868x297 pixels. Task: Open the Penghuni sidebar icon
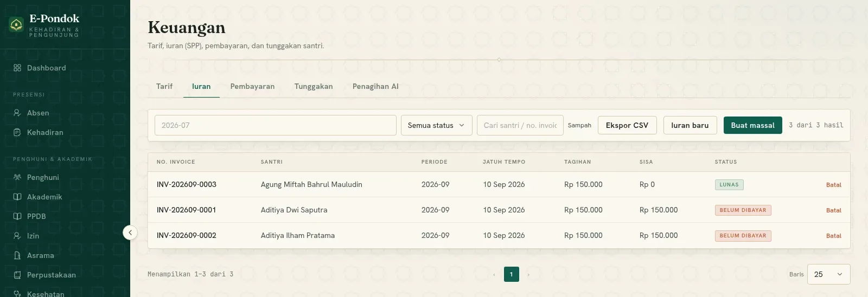click(17, 177)
